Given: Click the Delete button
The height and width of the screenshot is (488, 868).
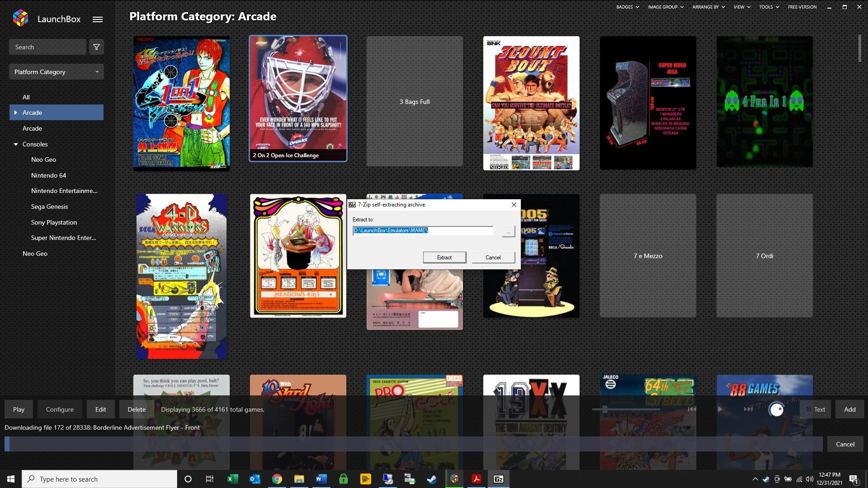Looking at the screenshot, I should 137,409.
